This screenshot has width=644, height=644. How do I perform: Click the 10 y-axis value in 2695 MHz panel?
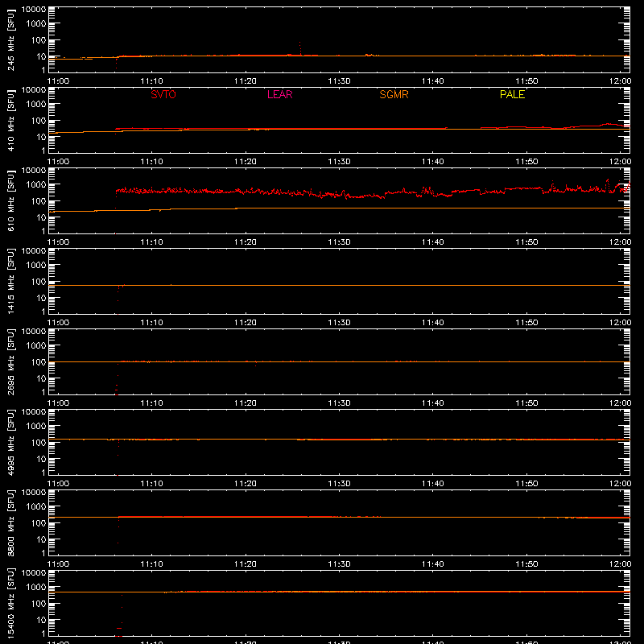(x=41, y=378)
